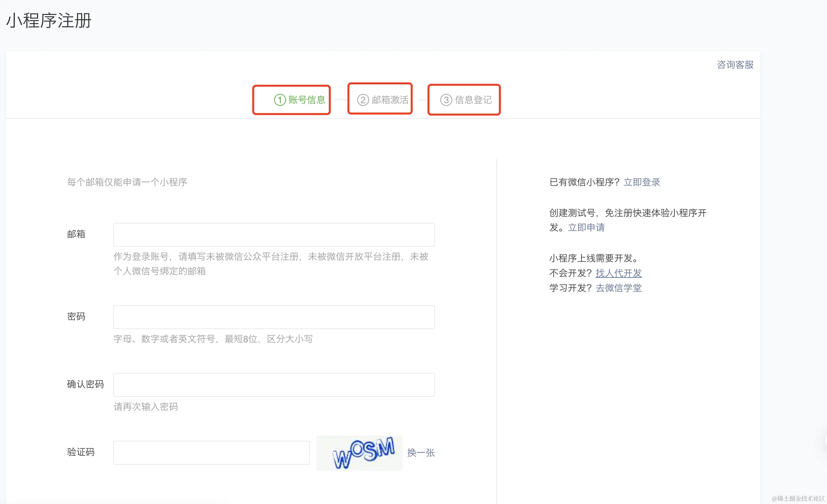Open the 去微信学堂 link
Screen dimensions: 827x504
pos(618,288)
